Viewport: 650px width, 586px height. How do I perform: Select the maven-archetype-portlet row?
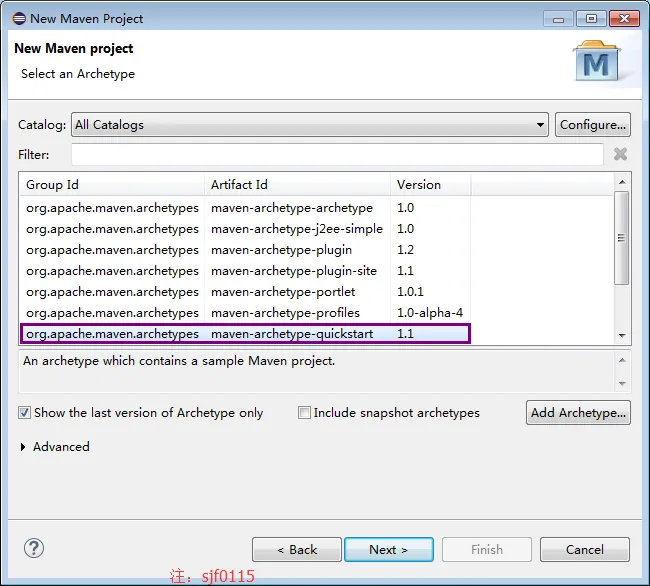[x=245, y=292]
